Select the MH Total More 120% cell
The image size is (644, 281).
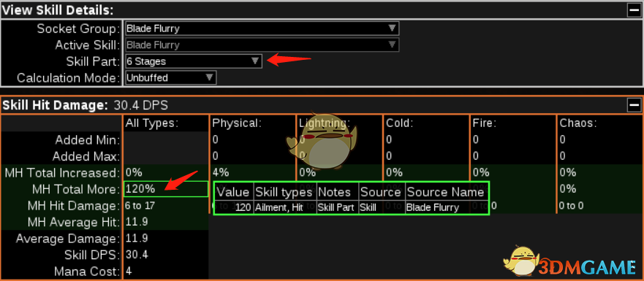tap(166, 189)
